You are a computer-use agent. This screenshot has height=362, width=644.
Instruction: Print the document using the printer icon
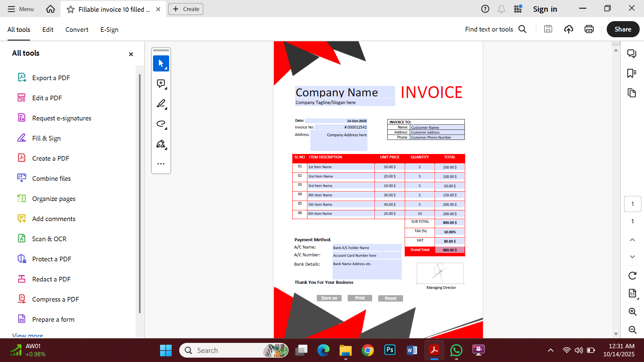(589, 29)
